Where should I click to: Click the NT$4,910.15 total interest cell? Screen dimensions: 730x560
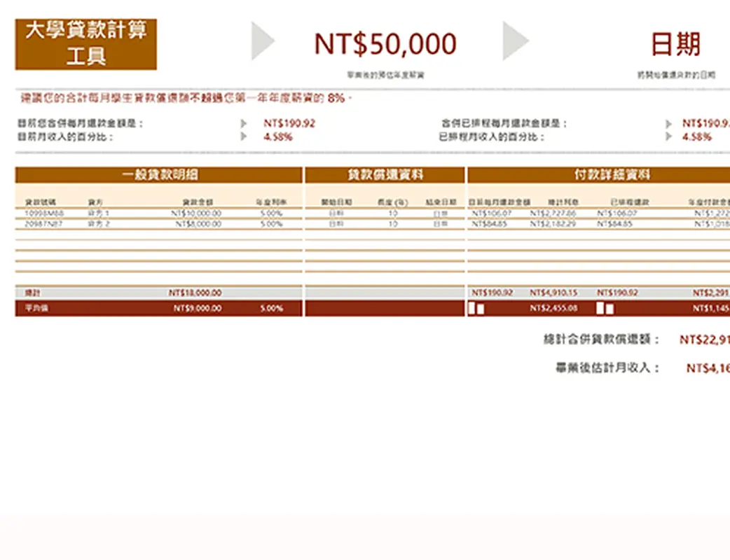click(553, 293)
